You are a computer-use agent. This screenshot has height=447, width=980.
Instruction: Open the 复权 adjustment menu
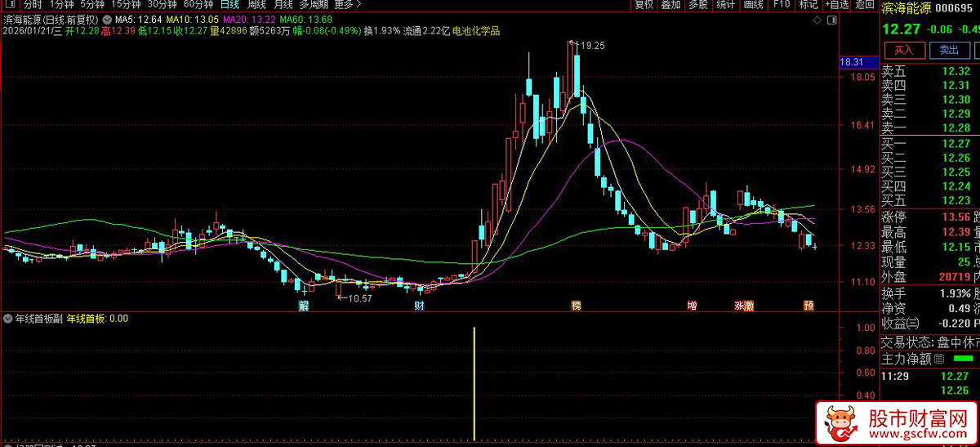pyautogui.click(x=644, y=5)
